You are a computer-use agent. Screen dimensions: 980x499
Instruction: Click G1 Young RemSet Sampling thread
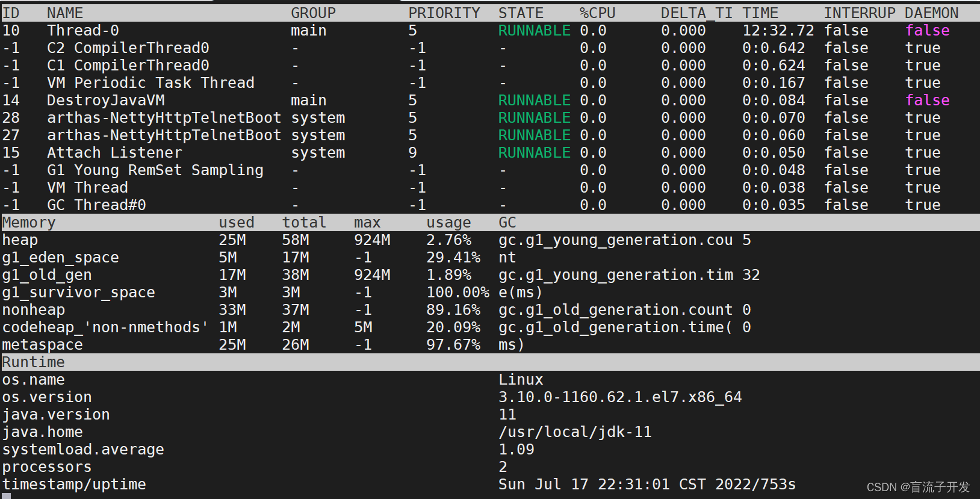click(155, 170)
